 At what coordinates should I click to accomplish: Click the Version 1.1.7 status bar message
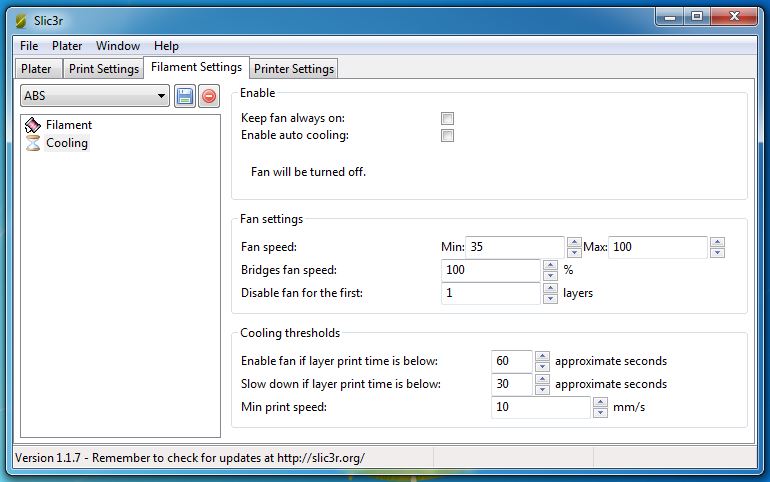point(190,458)
